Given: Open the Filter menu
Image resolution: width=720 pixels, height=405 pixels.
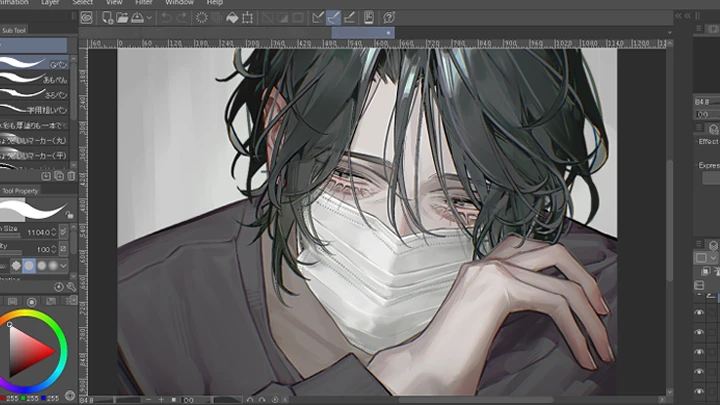Looking at the screenshot, I should (x=144, y=2).
